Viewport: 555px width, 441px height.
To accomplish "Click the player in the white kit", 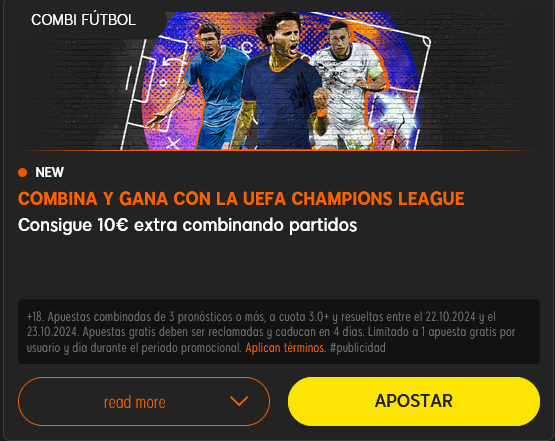I will pos(350,87).
